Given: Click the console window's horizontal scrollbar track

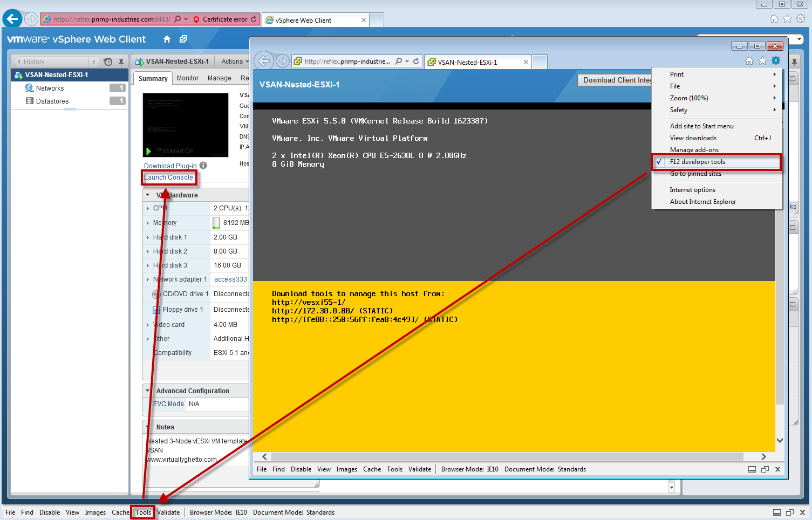Looking at the screenshot, I should [x=507, y=456].
